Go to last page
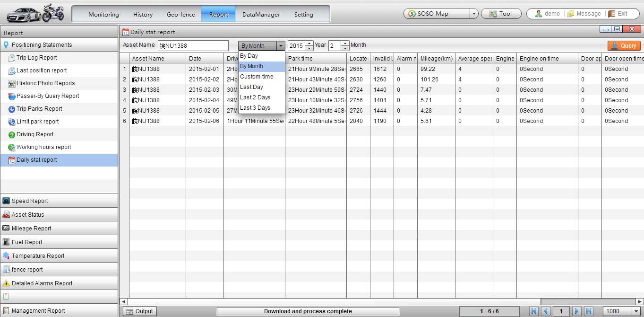The image size is (644, 317). coord(589,311)
